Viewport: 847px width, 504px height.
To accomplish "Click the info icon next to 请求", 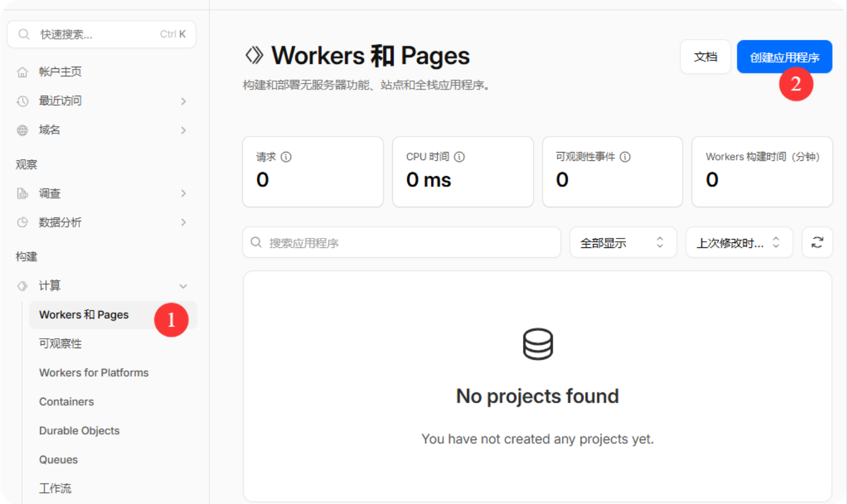I will pos(286,157).
